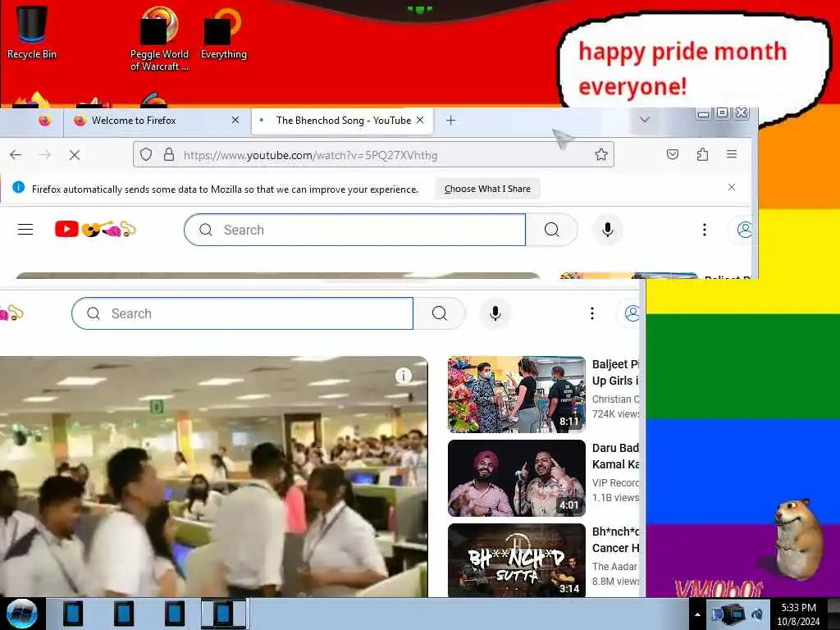Click the first taskbar window button
This screenshot has width=840, height=630.
(x=73, y=614)
